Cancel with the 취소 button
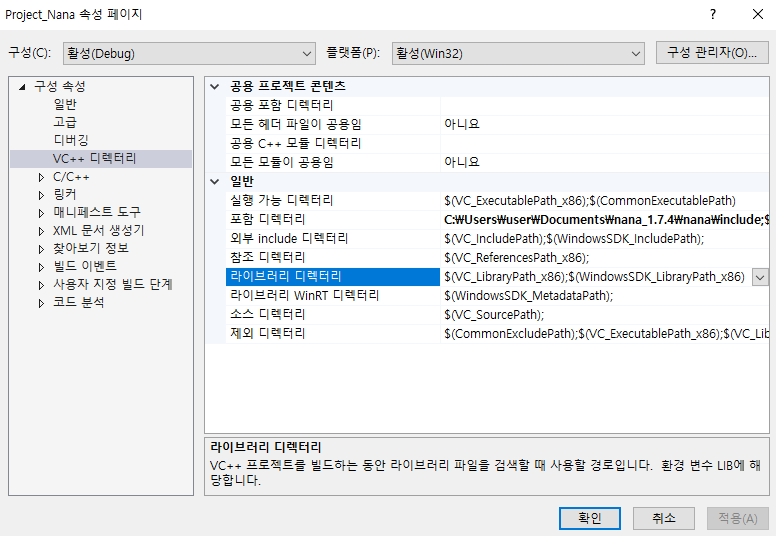The height and width of the screenshot is (536, 776). pos(664,518)
